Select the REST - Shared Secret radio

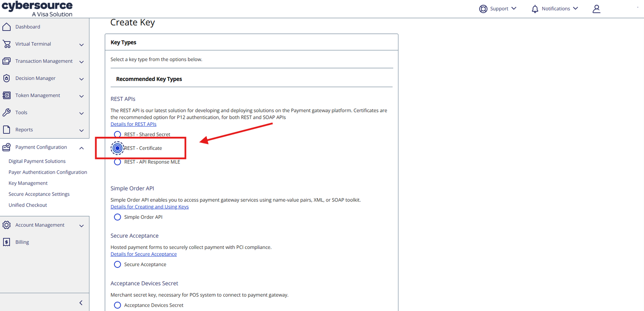coord(118,134)
